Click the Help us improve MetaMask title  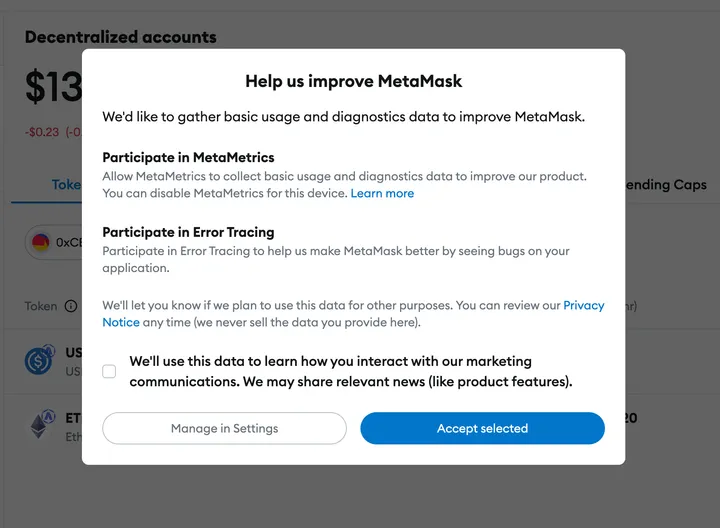pos(353,81)
